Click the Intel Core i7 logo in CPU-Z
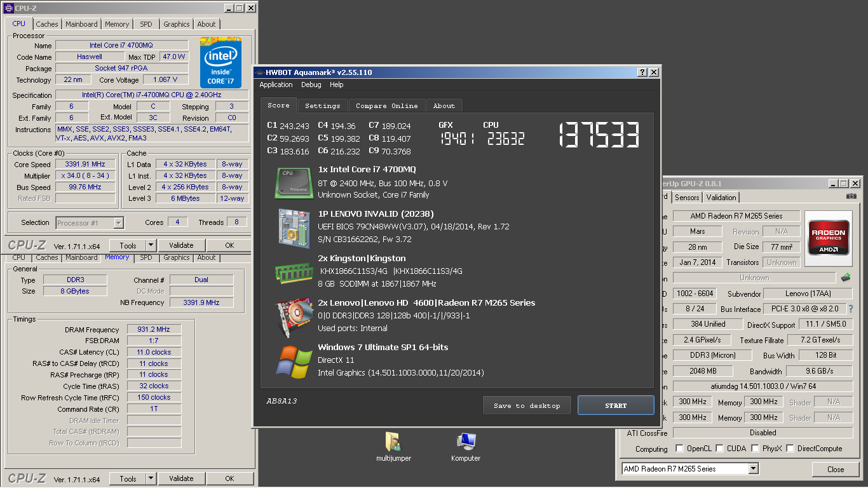The image size is (868, 488). [220, 62]
